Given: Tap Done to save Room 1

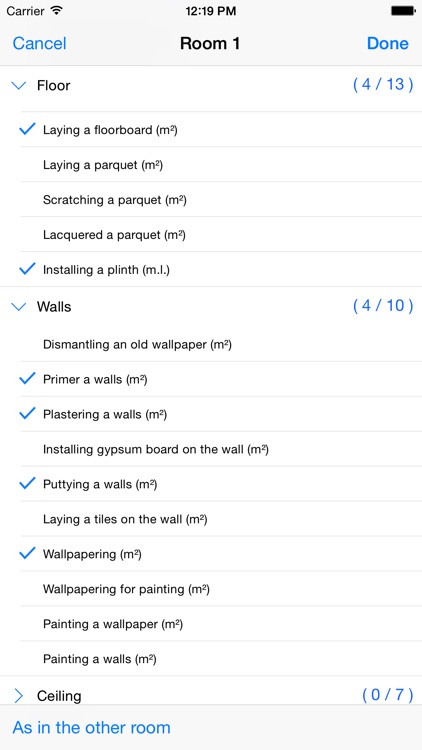Looking at the screenshot, I should pyautogui.click(x=388, y=44).
